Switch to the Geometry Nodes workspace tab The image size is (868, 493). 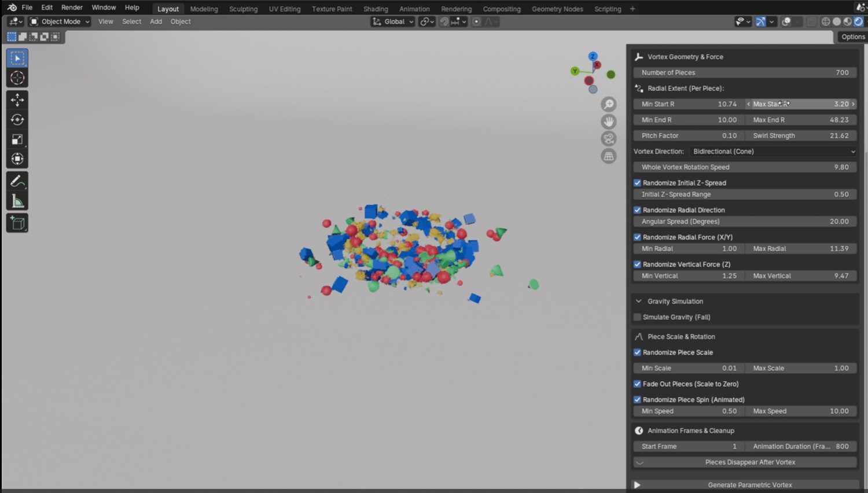557,9
